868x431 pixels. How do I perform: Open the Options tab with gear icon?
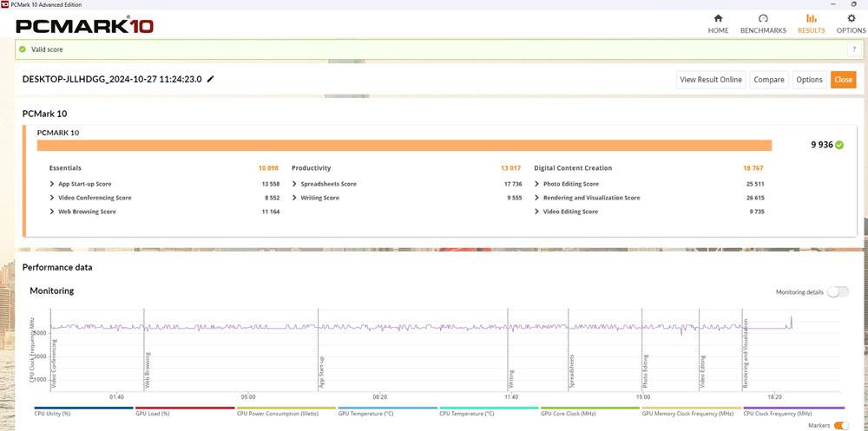point(851,24)
